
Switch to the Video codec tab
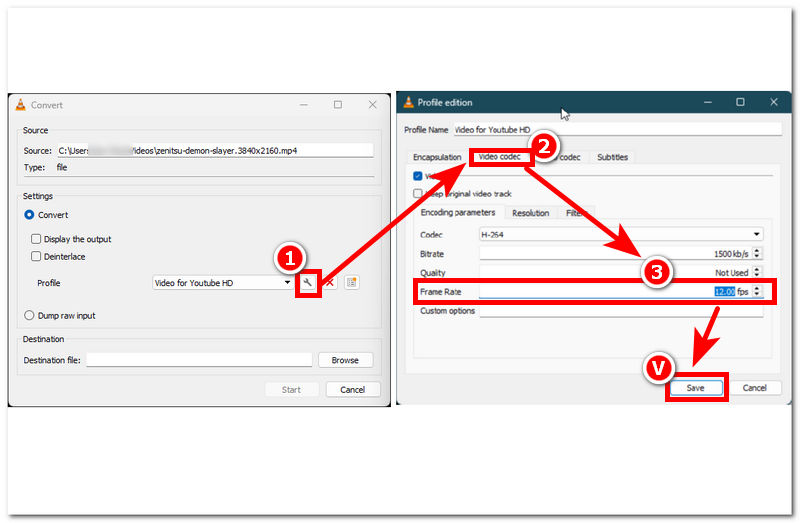pos(499,157)
